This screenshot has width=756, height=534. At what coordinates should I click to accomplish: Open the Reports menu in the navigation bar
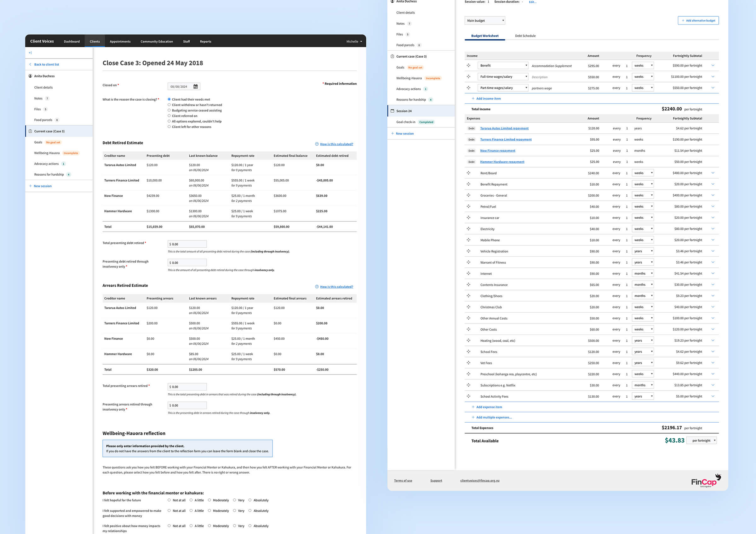pos(205,41)
